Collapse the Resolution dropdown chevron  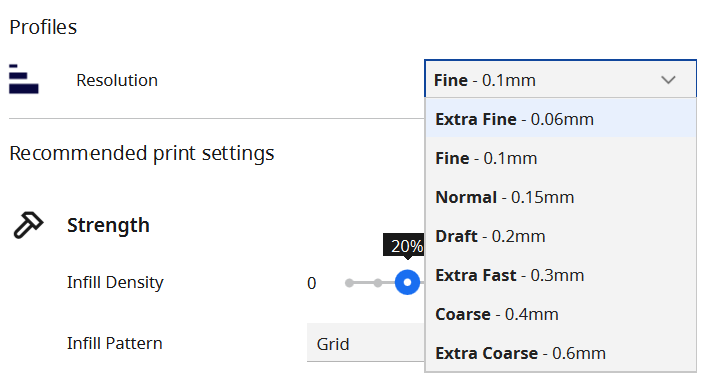coord(668,80)
